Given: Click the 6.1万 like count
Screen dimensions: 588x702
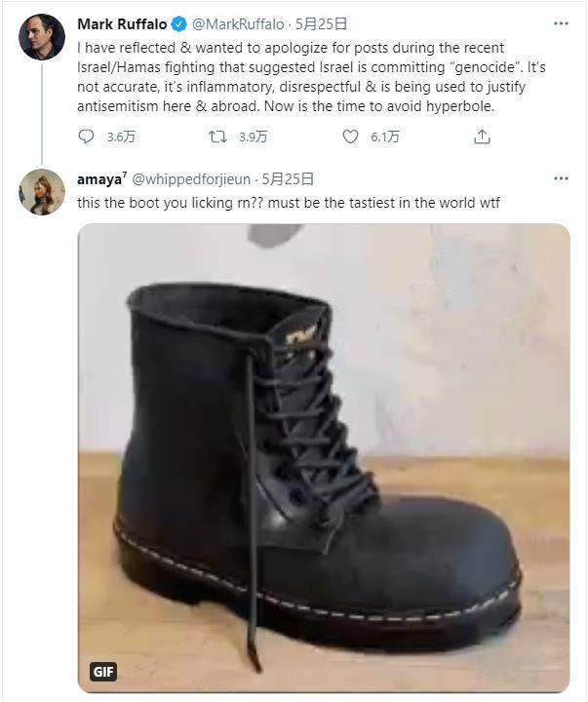Looking at the screenshot, I should tap(385, 138).
